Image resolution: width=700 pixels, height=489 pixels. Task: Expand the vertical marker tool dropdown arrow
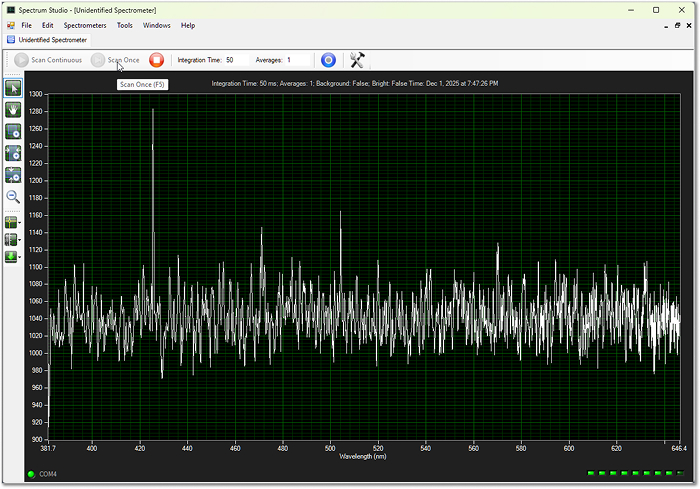click(21, 240)
